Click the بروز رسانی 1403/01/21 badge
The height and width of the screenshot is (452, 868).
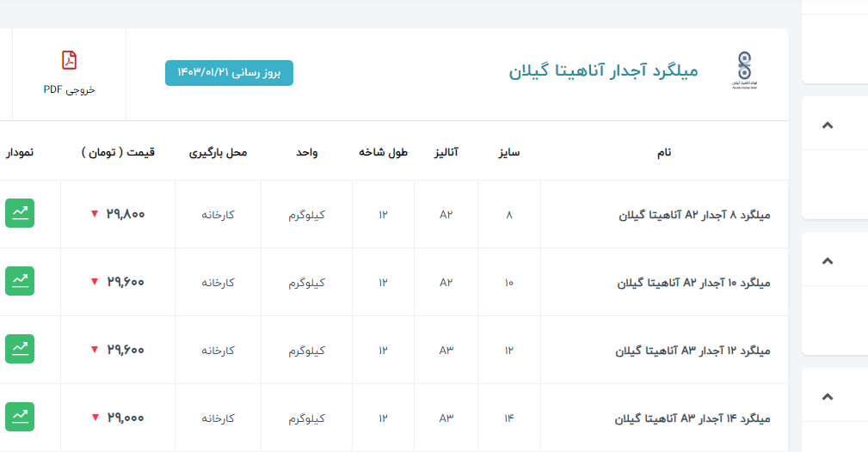point(229,73)
